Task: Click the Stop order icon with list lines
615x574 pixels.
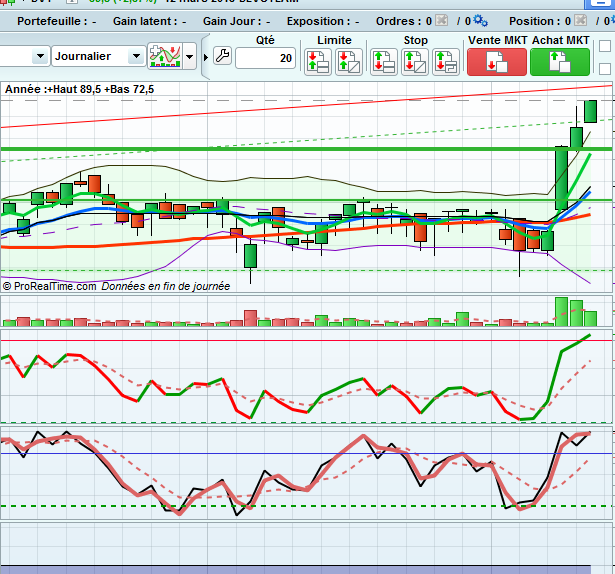Action: pos(384,62)
